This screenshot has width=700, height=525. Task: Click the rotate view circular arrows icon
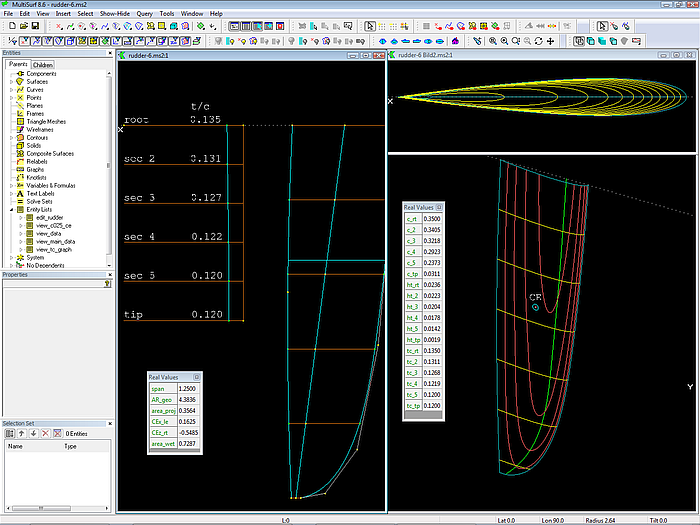tap(539, 41)
